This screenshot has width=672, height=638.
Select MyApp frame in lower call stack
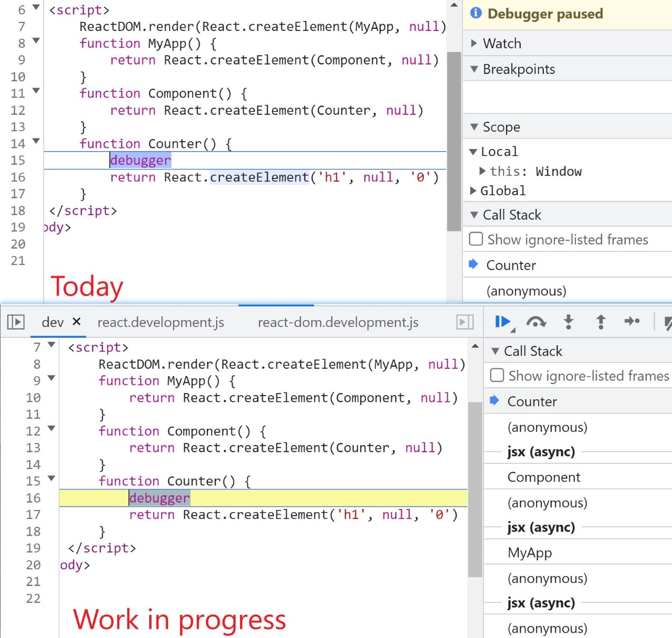point(577,552)
